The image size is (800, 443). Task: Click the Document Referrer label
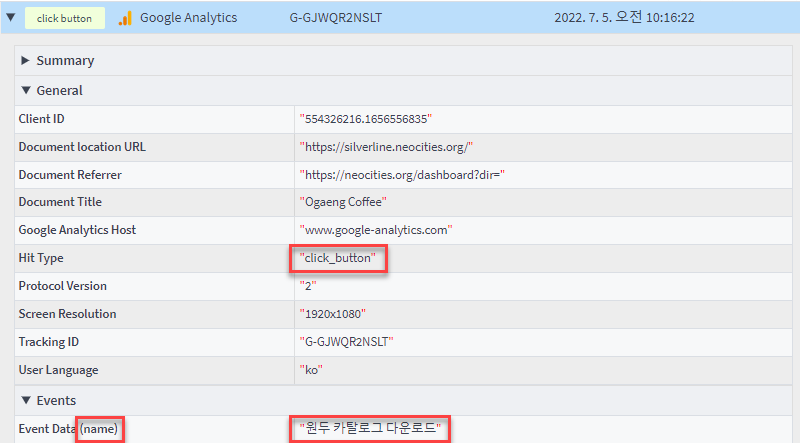[x=70, y=175]
